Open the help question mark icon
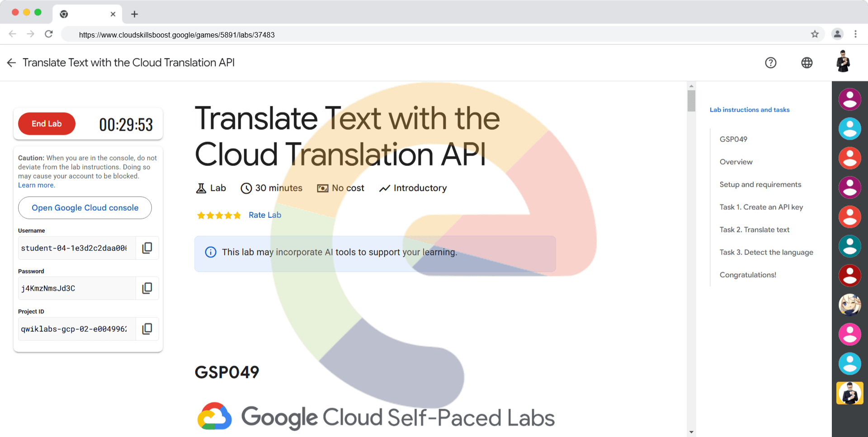868x437 pixels. pos(770,63)
